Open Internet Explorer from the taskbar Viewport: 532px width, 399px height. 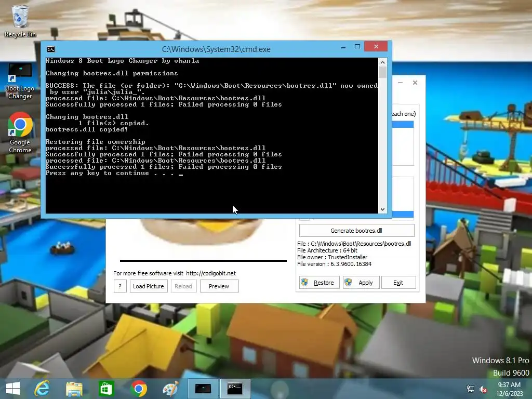point(42,389)
